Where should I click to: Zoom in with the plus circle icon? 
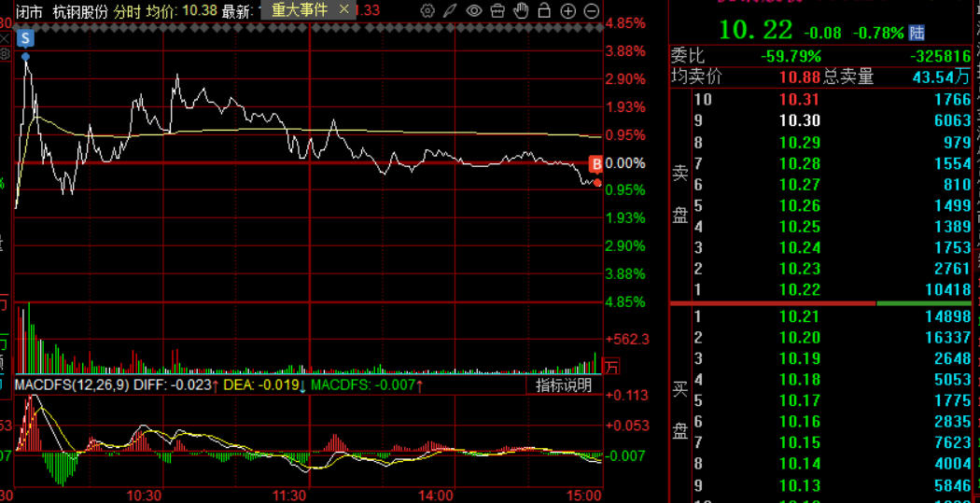point(567,10)
